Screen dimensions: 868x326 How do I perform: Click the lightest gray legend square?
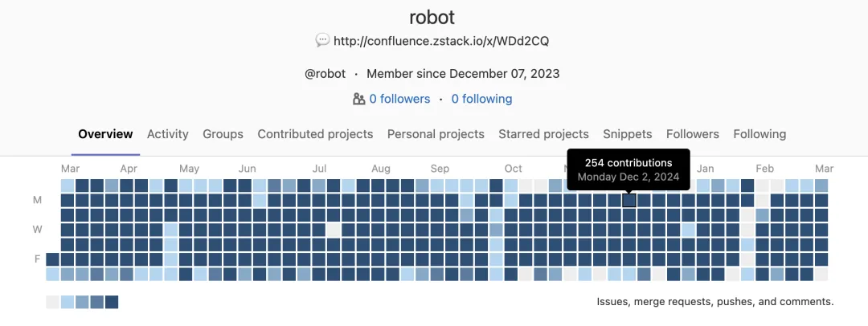(x=52, y=302)
